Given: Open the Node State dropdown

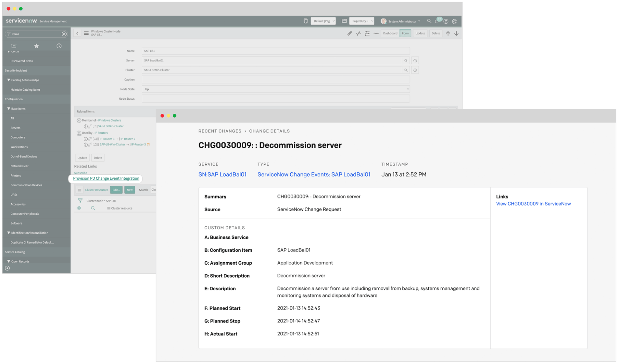Looking at the screenshot, I should [407, 89].
